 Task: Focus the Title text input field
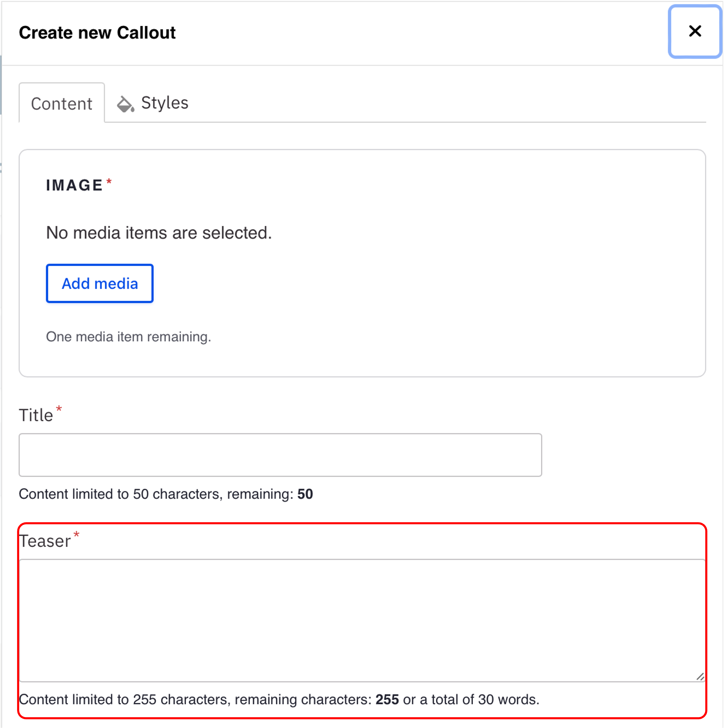coord(280,455)
